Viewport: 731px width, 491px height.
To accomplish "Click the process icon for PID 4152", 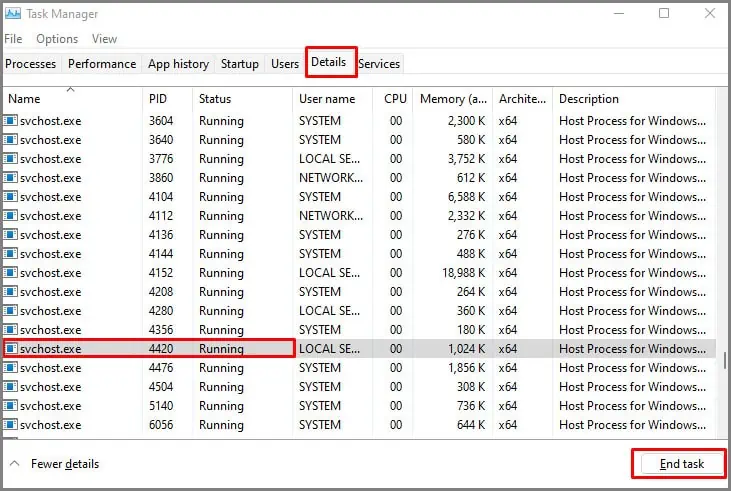I will pos(10,272).
